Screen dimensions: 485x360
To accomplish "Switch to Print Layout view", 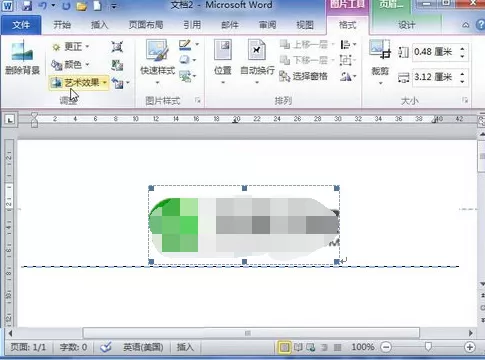I will pyautogui.click(x=284, y=347).
